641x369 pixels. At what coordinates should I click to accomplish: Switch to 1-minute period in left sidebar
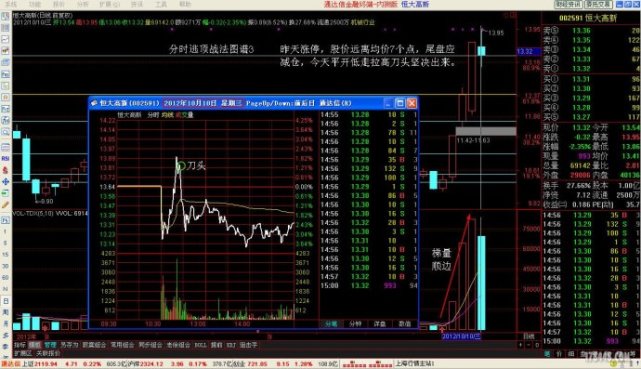pyautogui.click(x=5, y=231)
